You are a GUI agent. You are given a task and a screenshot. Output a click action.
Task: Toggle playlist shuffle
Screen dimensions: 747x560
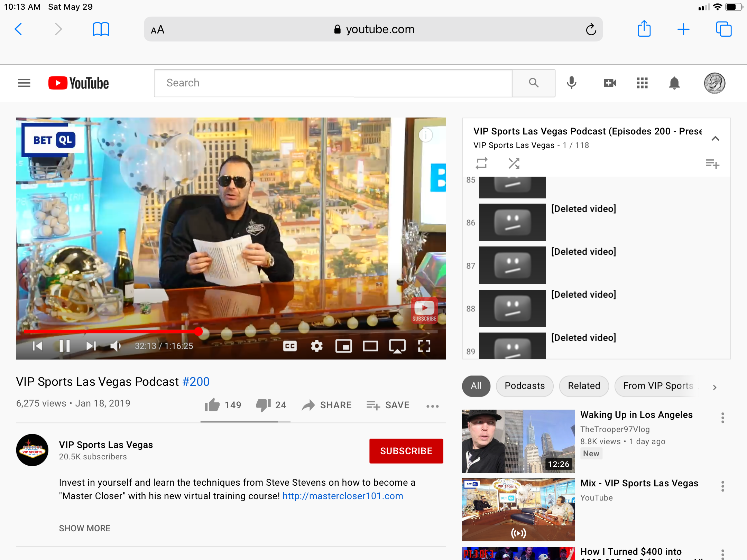coord(514,163)
